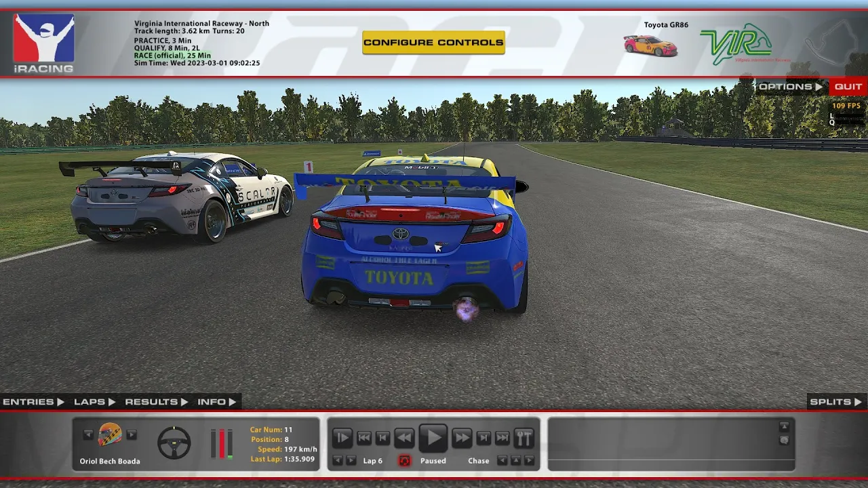Click the Sim Time text

pos(197,63)
